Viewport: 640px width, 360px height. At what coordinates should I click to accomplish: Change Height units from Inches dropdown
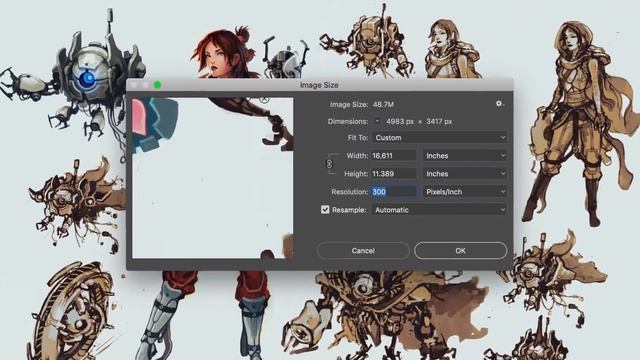(465, 173)
